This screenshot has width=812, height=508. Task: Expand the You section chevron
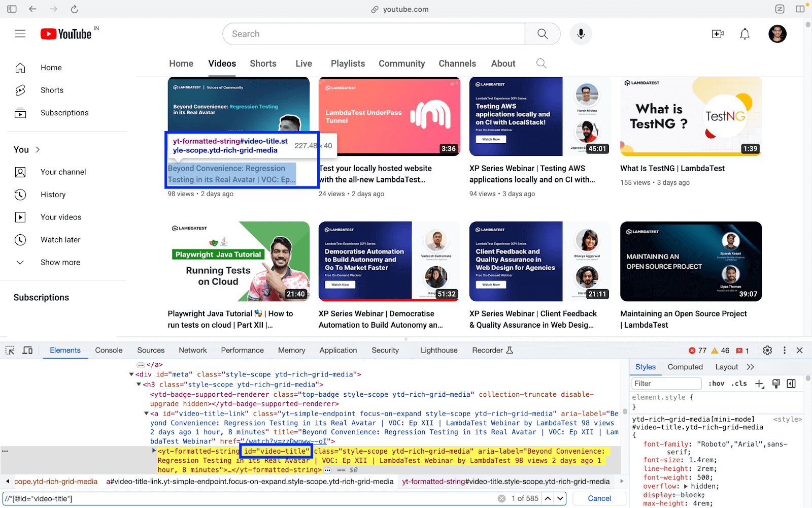pos(38,149)
